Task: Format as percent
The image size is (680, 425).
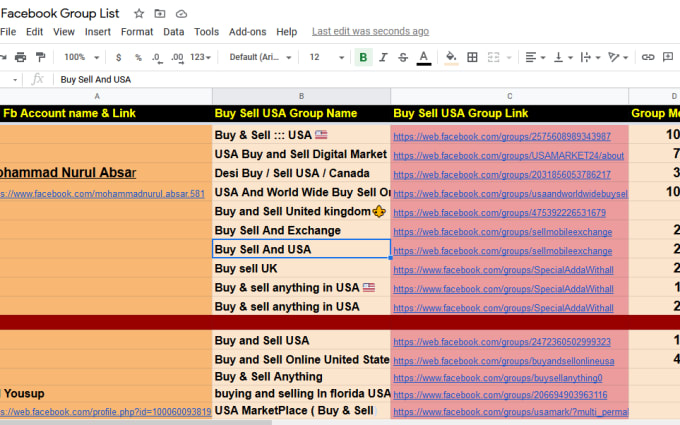Action: point(138,57)
